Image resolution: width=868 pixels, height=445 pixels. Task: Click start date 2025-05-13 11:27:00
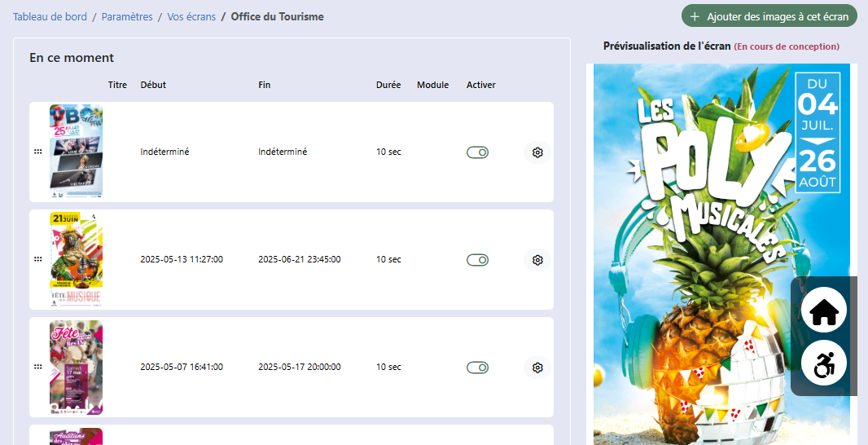[x=182, y=259]
